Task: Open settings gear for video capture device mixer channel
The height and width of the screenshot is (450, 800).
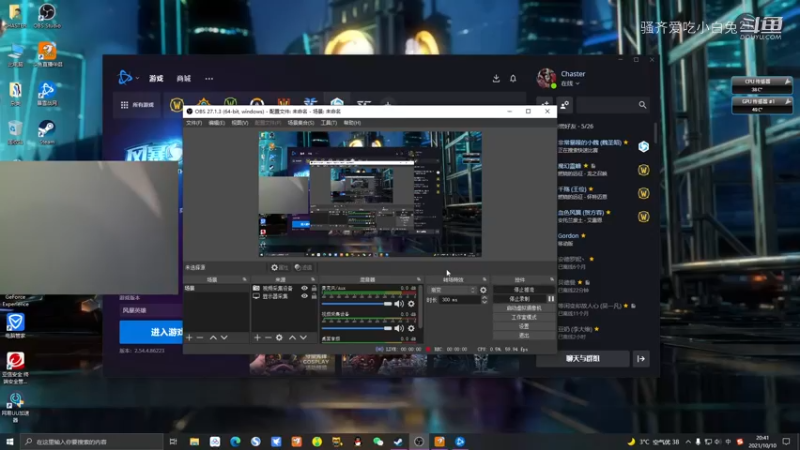Action: (411, 329)
